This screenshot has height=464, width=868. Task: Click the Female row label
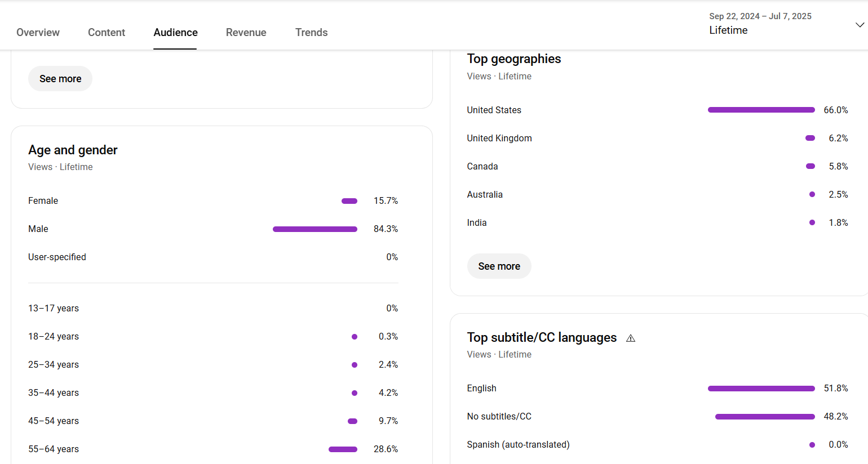43,201
